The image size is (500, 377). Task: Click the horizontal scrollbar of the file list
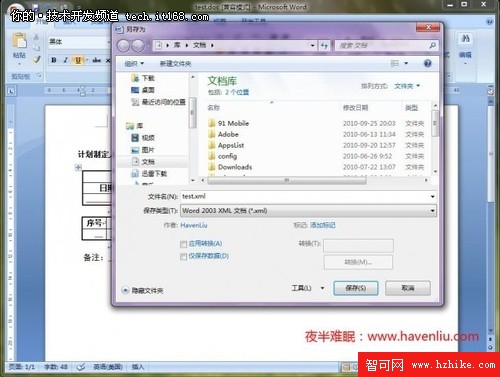tap(287, 180)
